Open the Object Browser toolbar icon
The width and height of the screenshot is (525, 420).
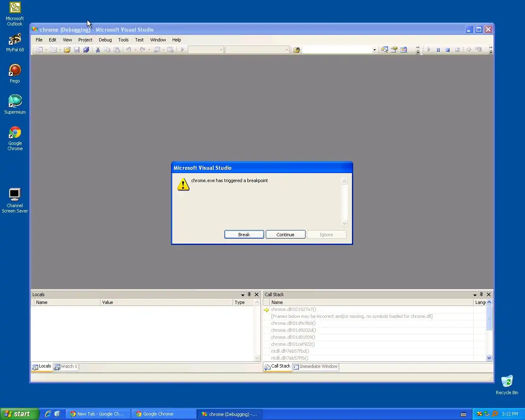[404, 50]
